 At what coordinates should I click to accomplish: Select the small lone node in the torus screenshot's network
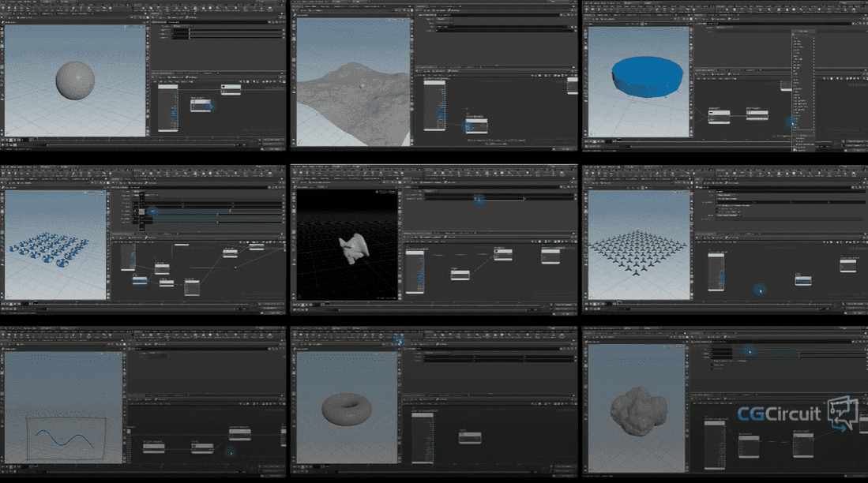tap(470, 438)
